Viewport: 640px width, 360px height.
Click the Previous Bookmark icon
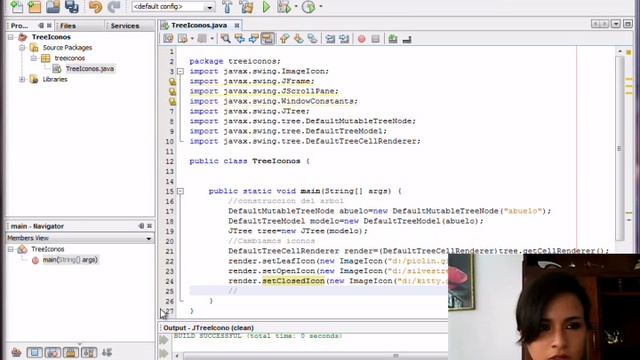(x=284, y=39)
